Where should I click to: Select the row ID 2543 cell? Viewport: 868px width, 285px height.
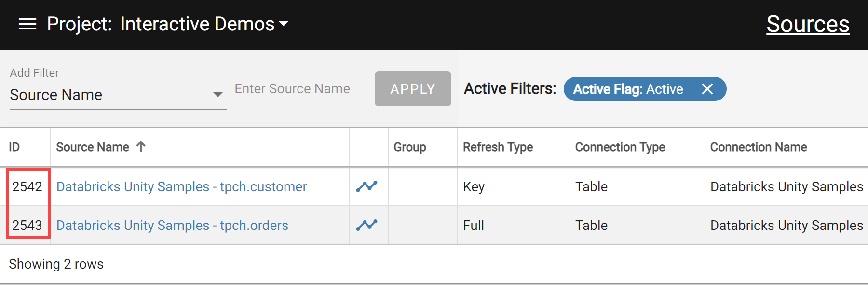[27, 225]
